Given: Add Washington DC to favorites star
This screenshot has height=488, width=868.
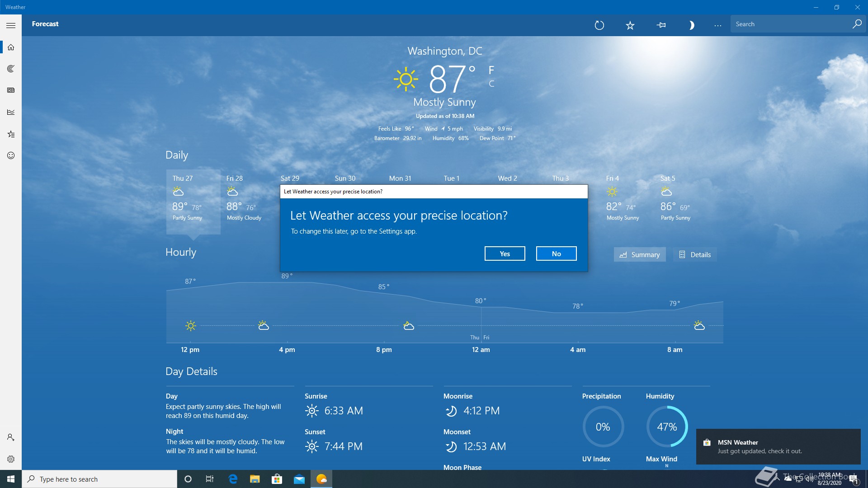Looking at the screenshot, I should point(630,25).
